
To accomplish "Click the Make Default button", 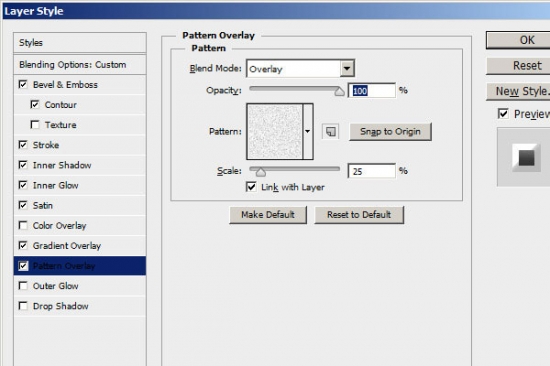I will tap(268, 215).
